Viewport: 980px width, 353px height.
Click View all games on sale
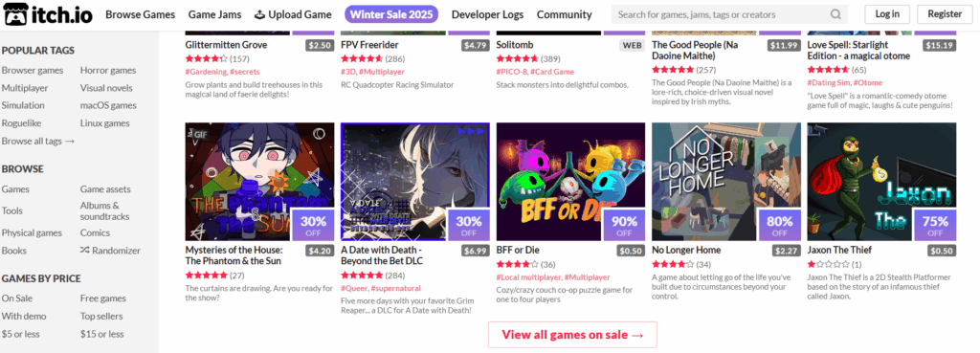[x=572, y=335]
